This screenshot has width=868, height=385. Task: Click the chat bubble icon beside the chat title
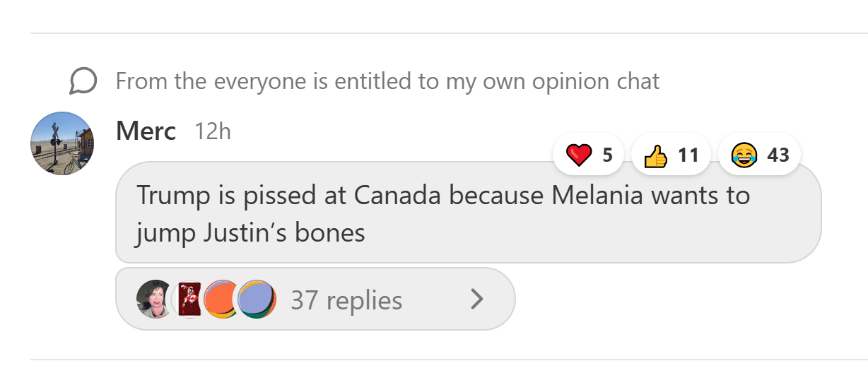83,81
